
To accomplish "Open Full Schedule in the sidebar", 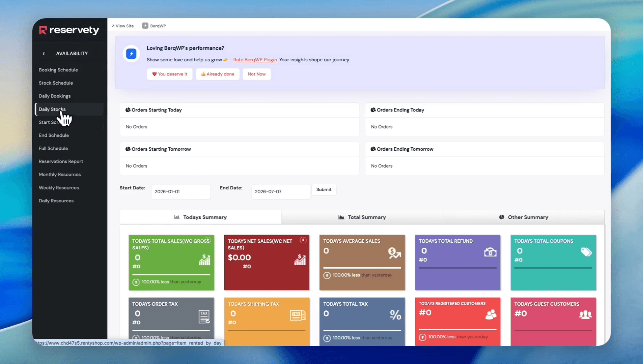I will point(53,148).
